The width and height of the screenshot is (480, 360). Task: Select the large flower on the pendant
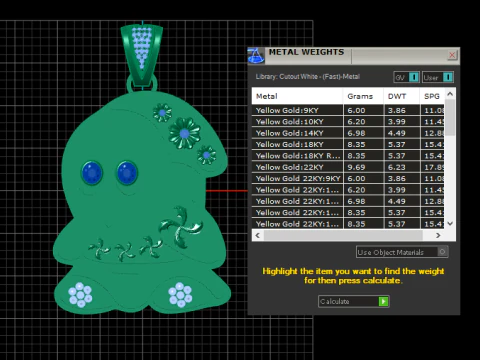184,133
